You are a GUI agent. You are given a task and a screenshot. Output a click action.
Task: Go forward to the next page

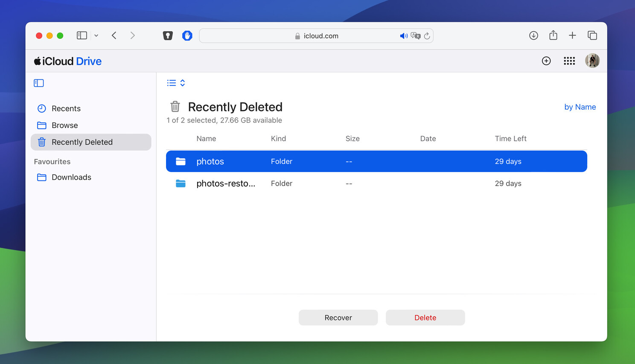(x=133, y=35)
